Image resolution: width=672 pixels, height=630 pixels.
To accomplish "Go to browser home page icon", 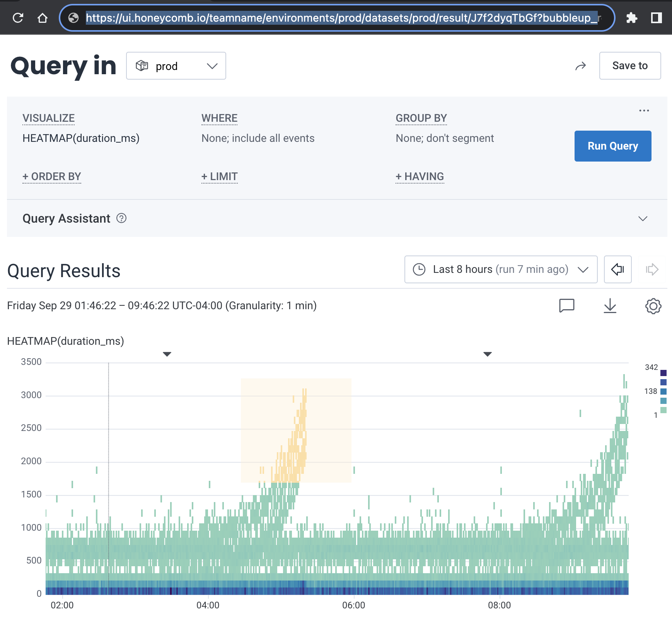I will pyautogui.click(x=43, y=18).
